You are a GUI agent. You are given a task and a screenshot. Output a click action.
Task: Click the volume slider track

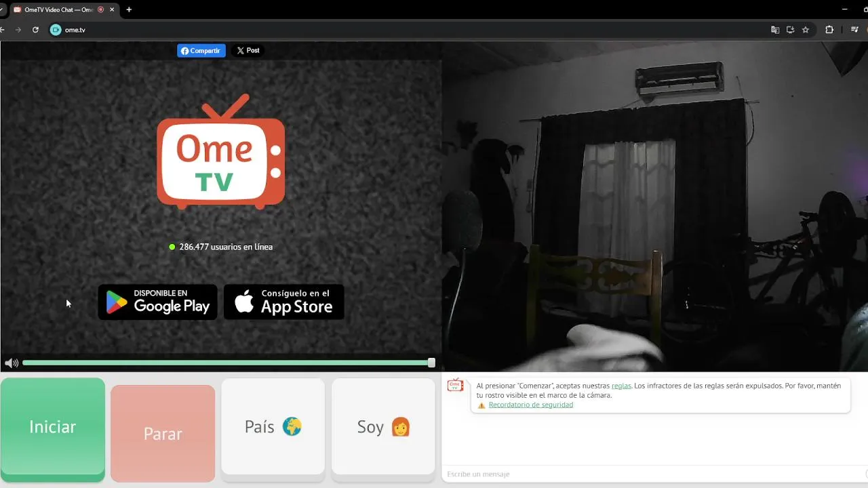click(x=227, y=363)
